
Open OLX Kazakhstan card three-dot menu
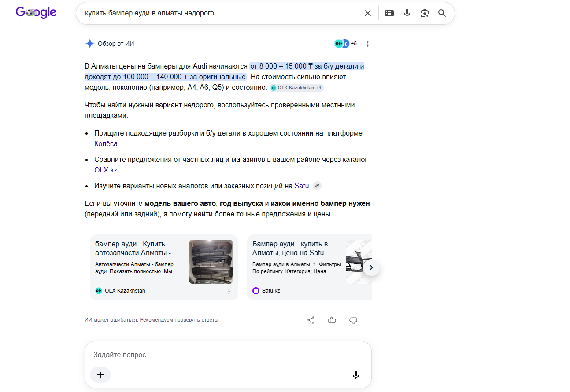(229, 291)
